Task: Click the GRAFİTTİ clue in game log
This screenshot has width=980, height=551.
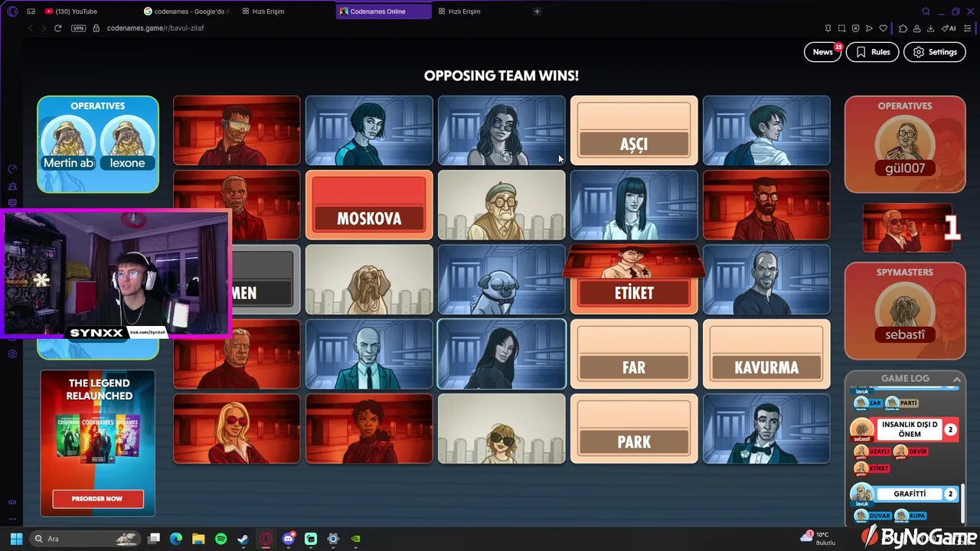Action: (910, 494)
